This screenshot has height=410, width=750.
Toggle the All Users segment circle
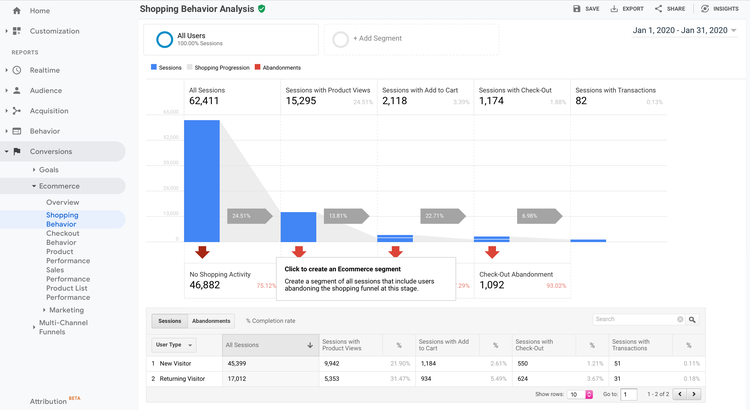[x=163, y=40]
